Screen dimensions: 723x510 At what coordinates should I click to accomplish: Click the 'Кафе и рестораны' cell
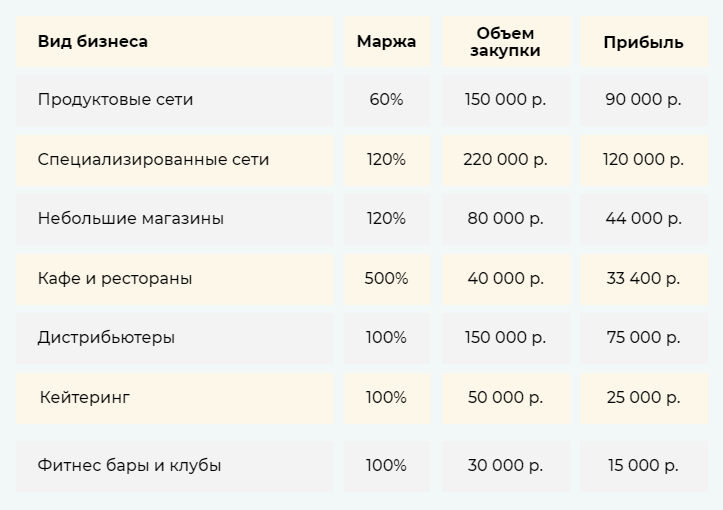coord(115,278)
